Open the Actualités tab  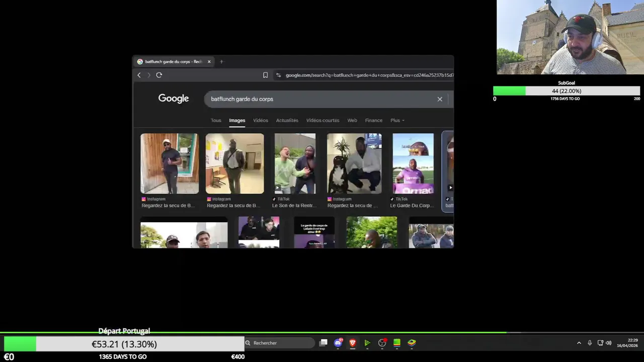click(x=287, y=120)
